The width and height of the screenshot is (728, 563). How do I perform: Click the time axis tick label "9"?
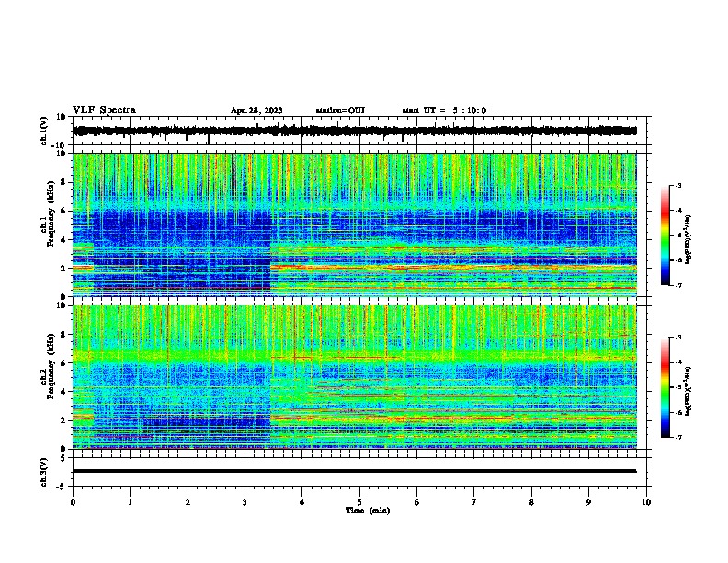(589, 502)
